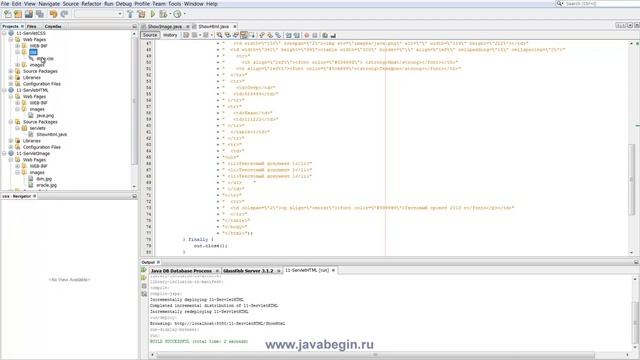
Task: Run the project with green play icon
Action: [x=153, y=14]
